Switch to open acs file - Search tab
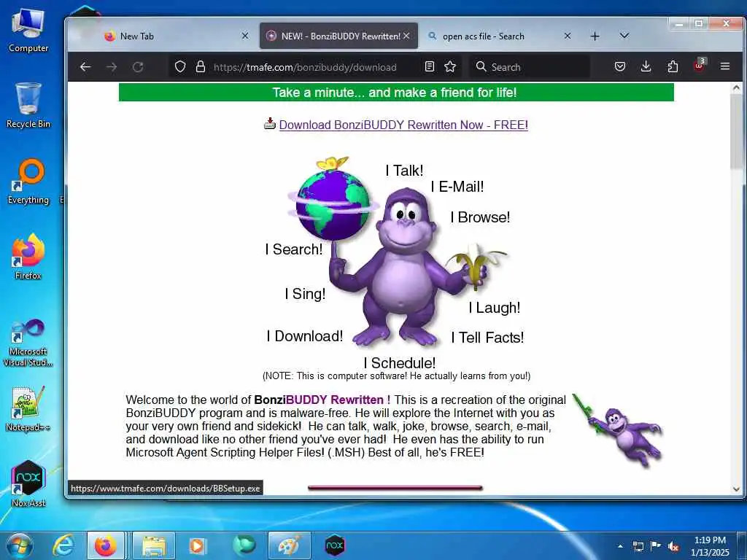The image size is (747, 560). (499, 36)
